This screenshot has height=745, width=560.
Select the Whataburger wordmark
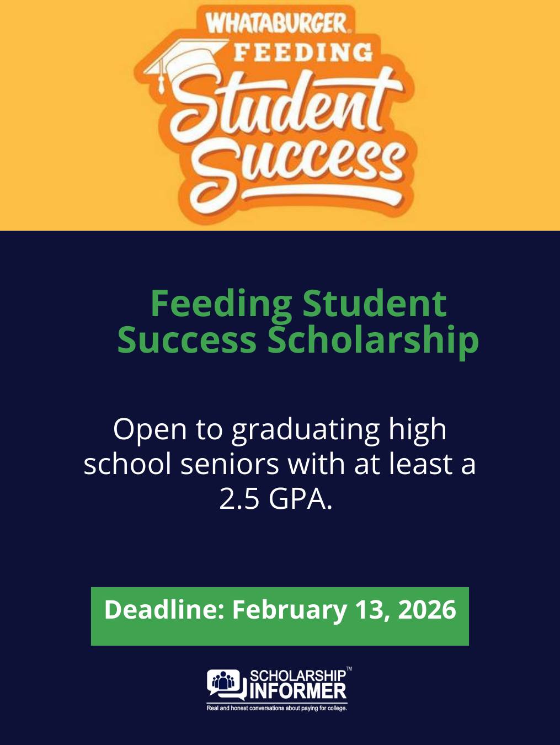click(276, 23)
